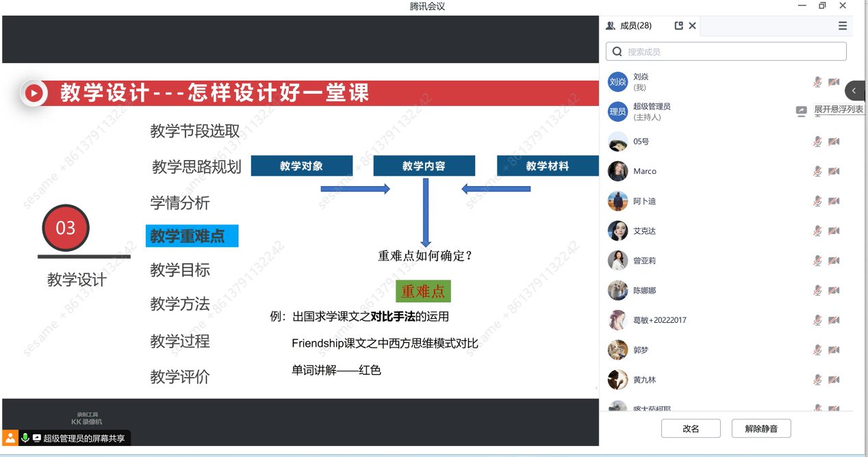
Task: Restore down the Tencent Meeting window
Action: pyautogui.click(x=822, y=6)
